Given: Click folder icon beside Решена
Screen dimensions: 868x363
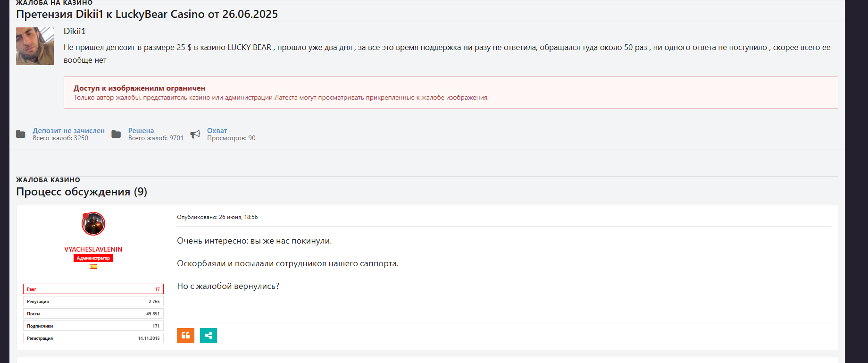Looking at the screenshot, I should click(x=116, y=134).
